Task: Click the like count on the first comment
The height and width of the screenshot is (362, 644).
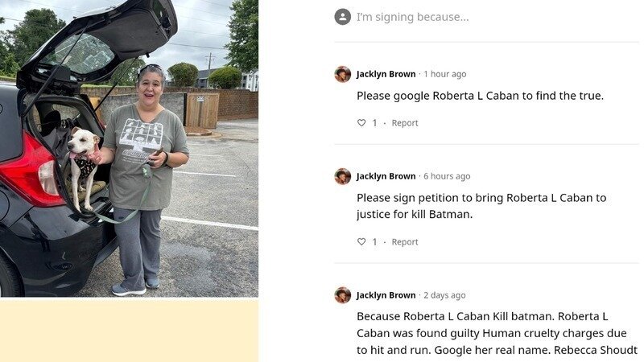Action: click(374, 123)
